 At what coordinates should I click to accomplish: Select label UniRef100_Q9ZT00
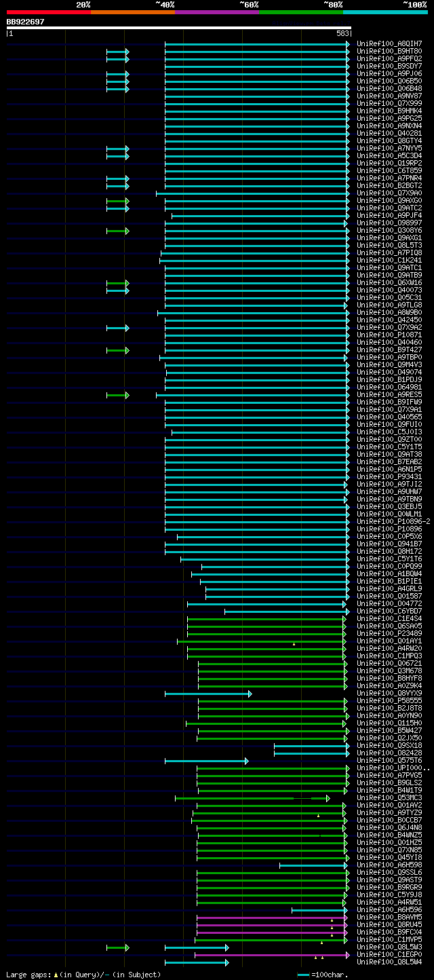389,439
